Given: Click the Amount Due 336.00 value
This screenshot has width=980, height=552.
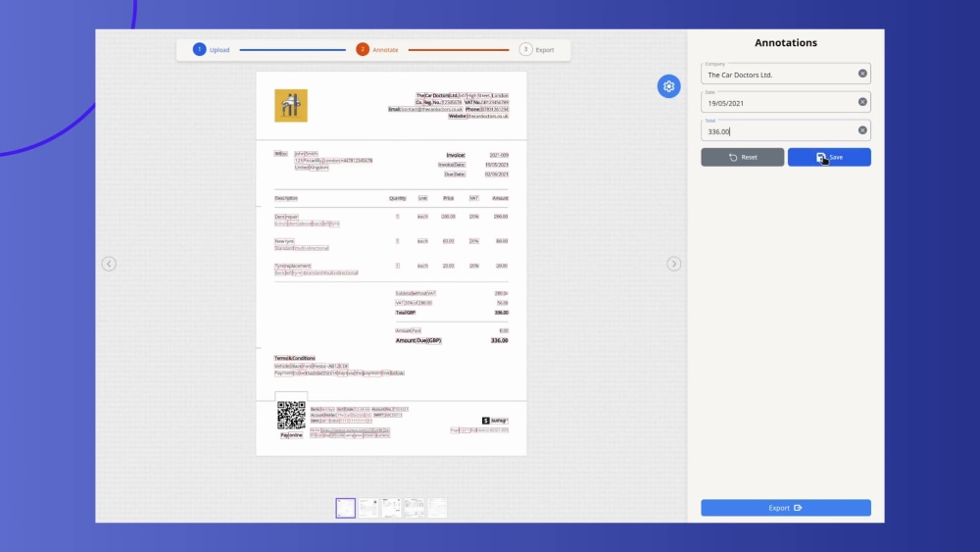Looking at the screenshot, I should coord(500,340).
